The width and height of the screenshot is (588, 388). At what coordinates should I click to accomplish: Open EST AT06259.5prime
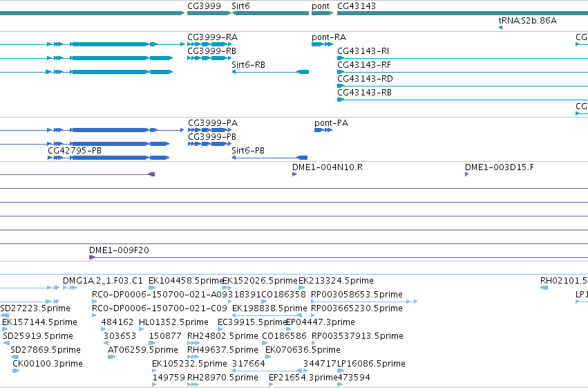143,350
